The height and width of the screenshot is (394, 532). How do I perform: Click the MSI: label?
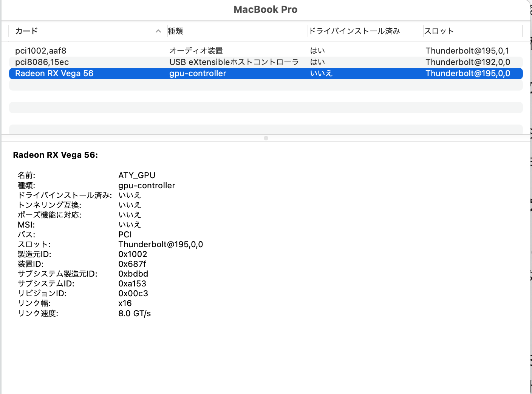click(26, 225)
